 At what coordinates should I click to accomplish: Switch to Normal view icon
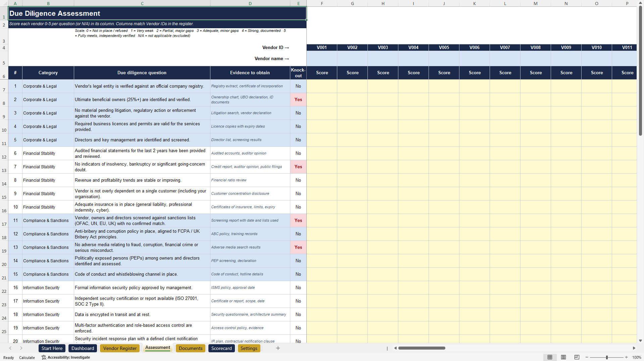point(550,357)
